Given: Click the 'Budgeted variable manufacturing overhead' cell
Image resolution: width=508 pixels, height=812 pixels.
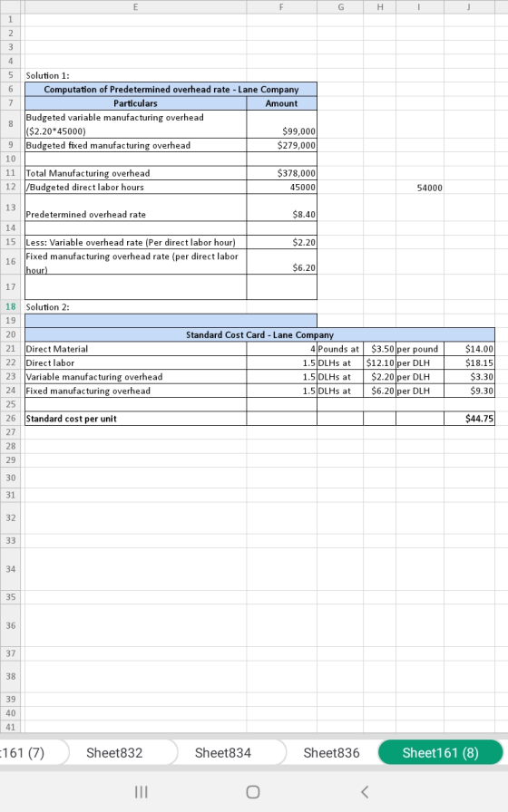Looking at the screenshot, I should coord(135,124).
